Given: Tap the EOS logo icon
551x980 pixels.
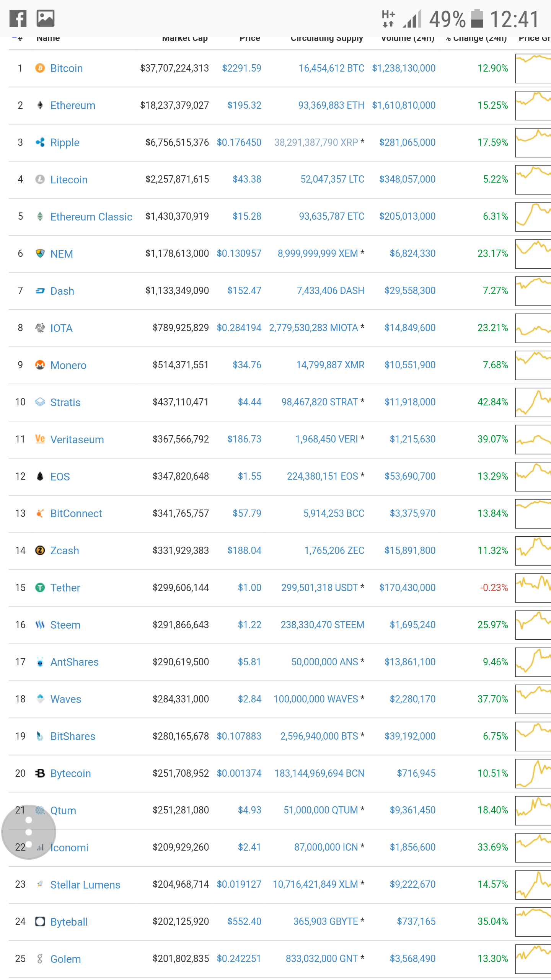Looking at the screenshot, I should [40, 476].
